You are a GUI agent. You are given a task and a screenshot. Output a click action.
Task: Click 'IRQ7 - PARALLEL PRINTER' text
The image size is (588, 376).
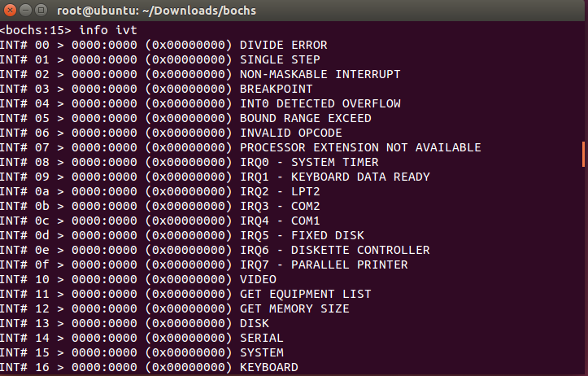324,265
